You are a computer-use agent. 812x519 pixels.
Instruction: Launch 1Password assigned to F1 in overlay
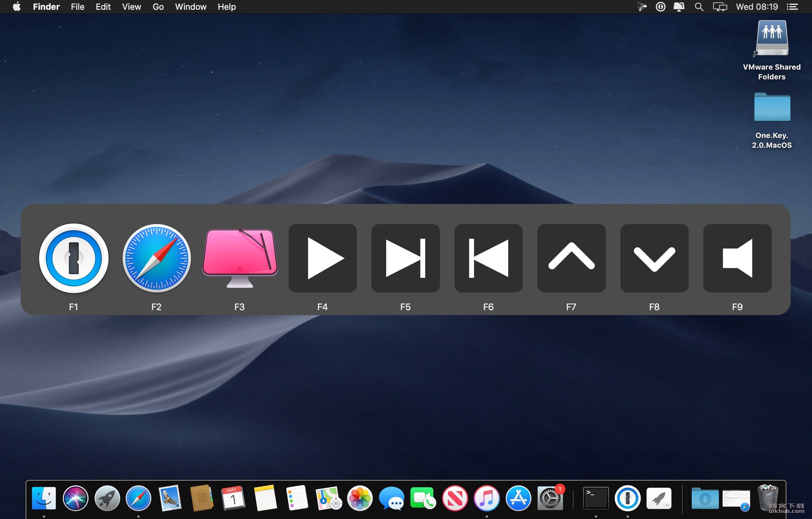click(x=74, y=258)
